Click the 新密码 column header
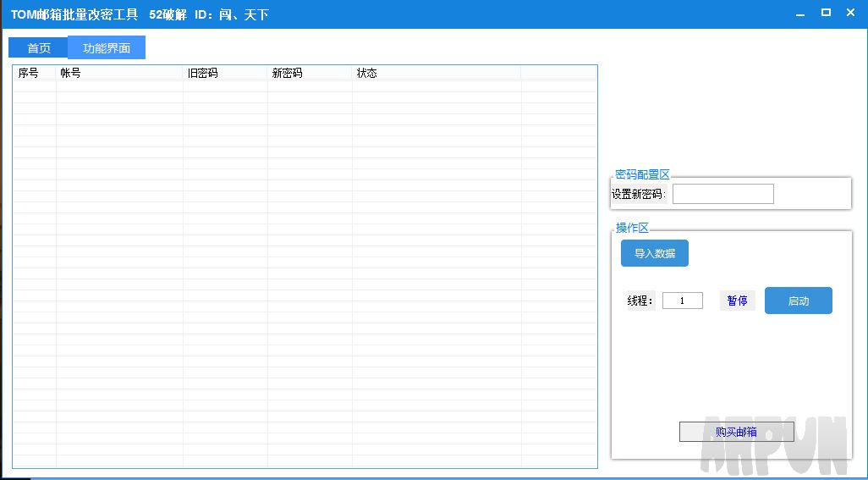The width and height of the screenshot is (868, 480). point(310,73)
